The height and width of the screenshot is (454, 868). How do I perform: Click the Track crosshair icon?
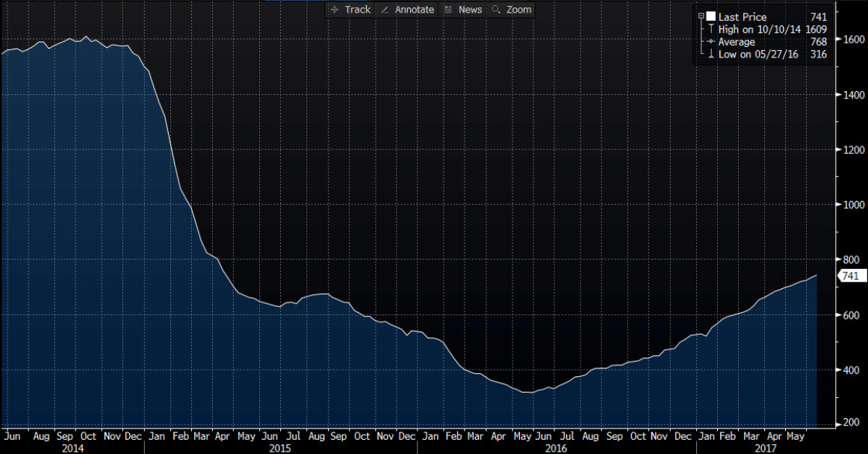coord(335,10)
